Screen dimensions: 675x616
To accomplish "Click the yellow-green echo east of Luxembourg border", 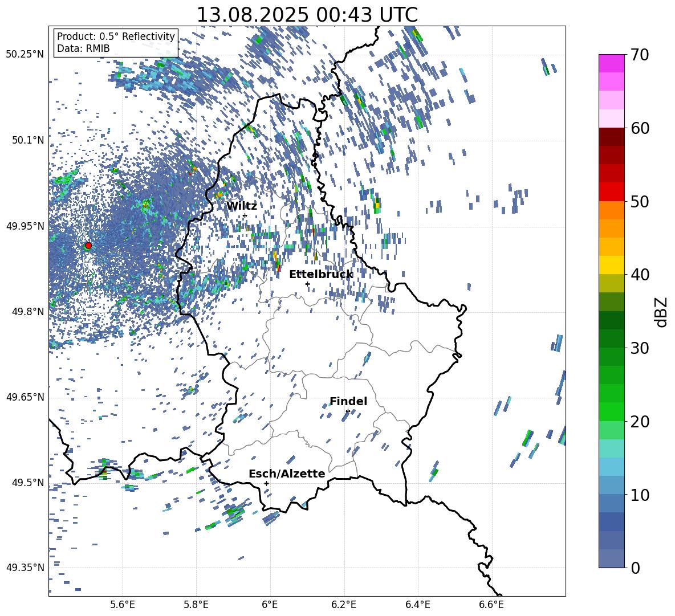I will (377, 205).
